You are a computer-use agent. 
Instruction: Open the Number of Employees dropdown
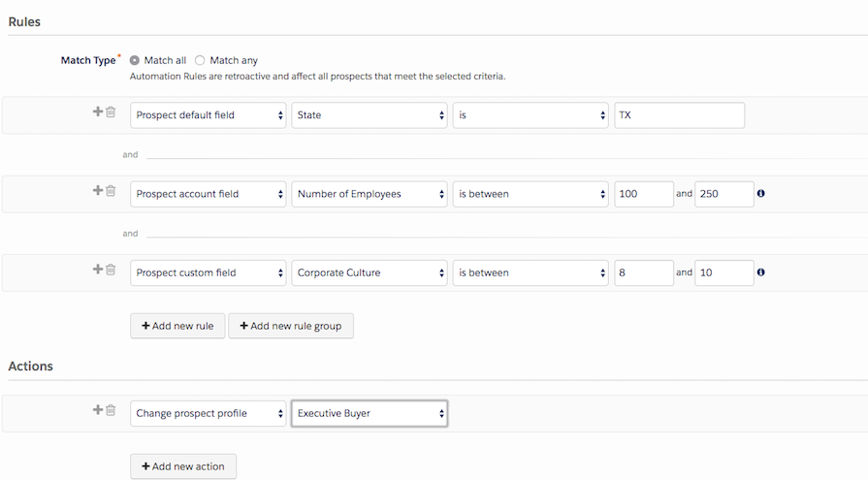(370, 194)
